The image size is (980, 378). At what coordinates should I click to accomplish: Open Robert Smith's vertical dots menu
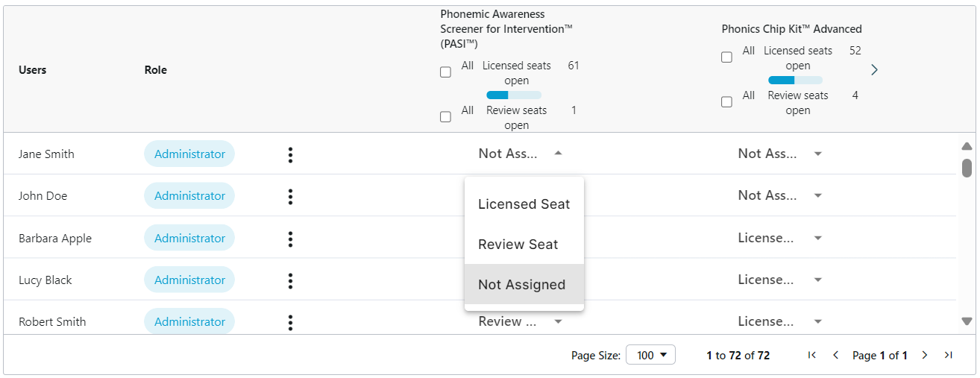[290, 322]
